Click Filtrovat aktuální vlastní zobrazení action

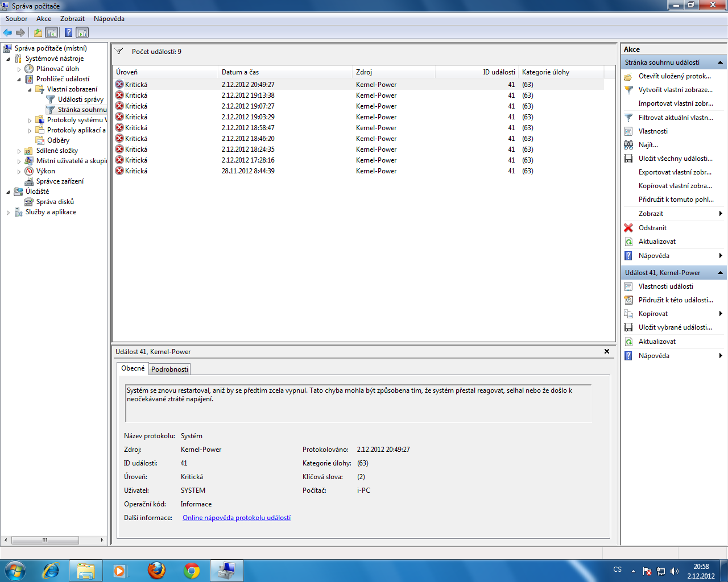pyautogui.click(x=675, y=118)
